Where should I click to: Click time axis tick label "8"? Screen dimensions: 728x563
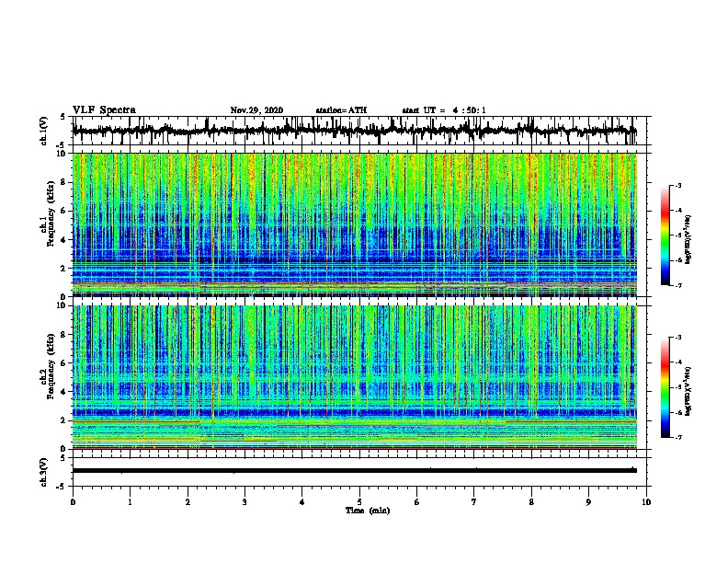pos(531,502)
